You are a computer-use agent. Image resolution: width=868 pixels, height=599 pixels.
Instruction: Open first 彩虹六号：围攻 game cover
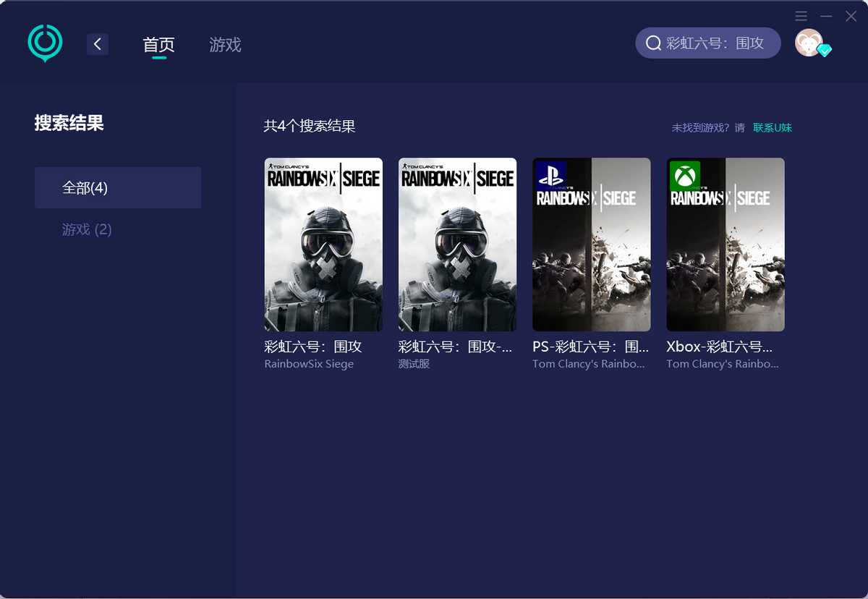pos(323,245)
